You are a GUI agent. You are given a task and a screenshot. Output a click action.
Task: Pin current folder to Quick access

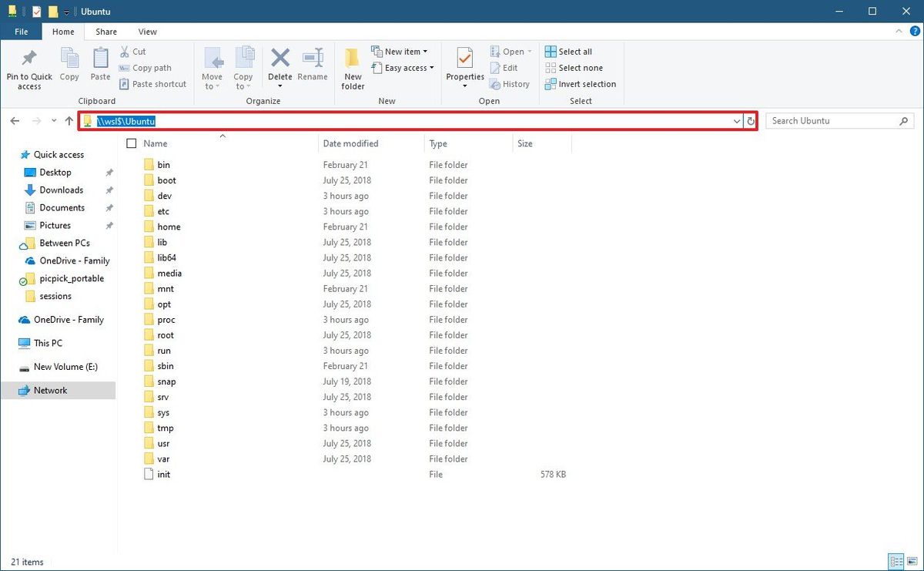[28, 68]
